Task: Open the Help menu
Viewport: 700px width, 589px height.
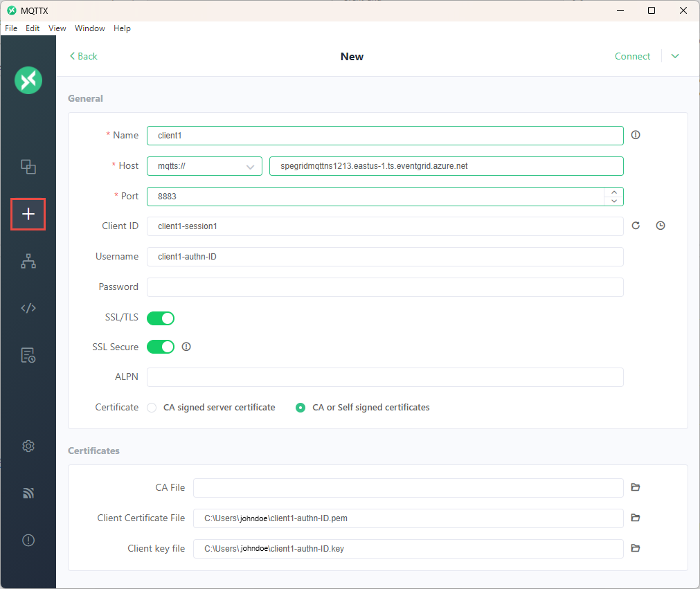Action: coord(122,28)
